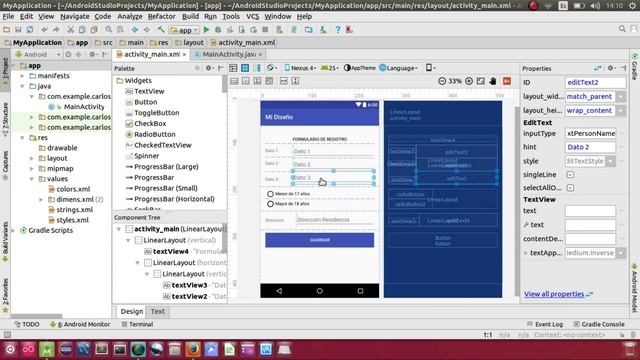Click the volume icon in system tray
The image size is (640, 360).
point(595,6)
